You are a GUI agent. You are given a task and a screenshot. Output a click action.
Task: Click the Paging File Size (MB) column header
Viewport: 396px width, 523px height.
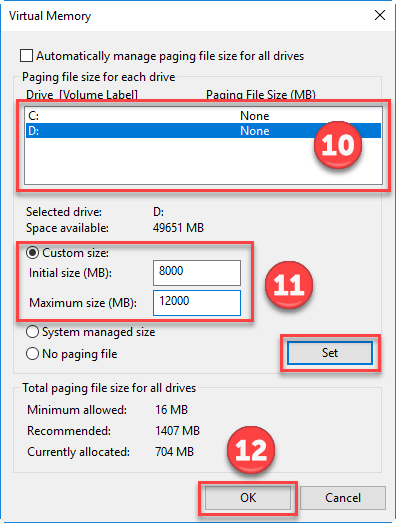(x=261, y=95)
